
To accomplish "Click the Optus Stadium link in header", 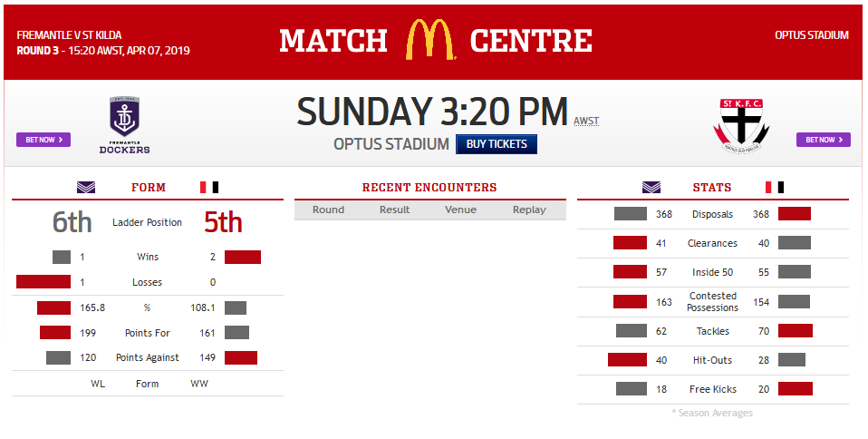I will (x=811, y=35).
